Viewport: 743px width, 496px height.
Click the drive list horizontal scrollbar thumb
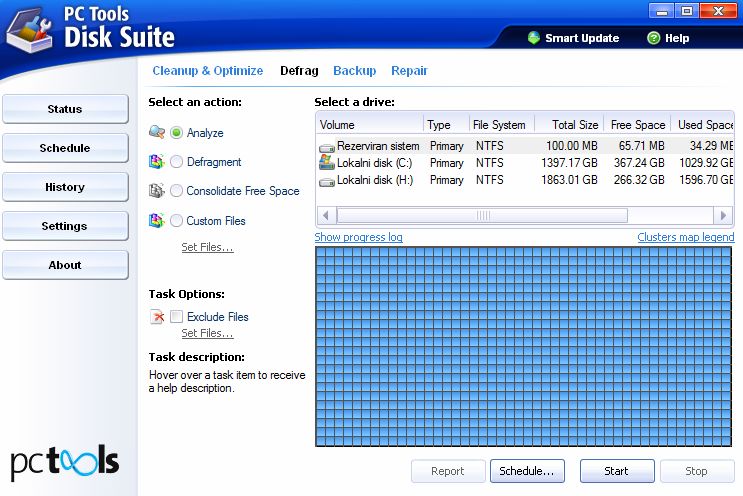[482, 216]
